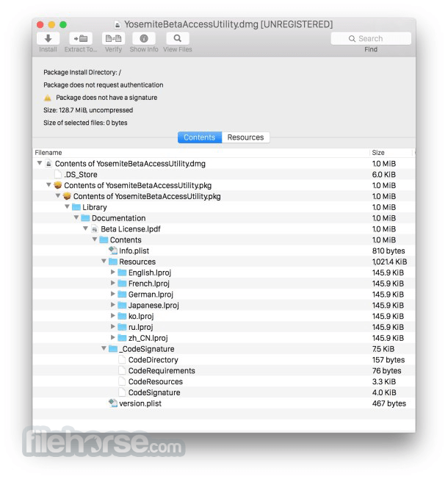The width and height of the screenshot is (448, 479).
Task: Collapse the Documentation folder triangle
Action: point(76,217)
